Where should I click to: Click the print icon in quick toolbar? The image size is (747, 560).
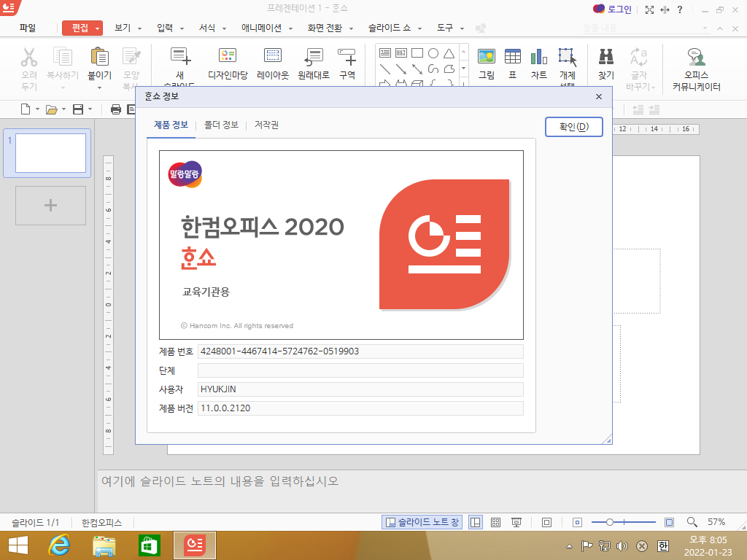pyautogui.click(x=116, y=109)
